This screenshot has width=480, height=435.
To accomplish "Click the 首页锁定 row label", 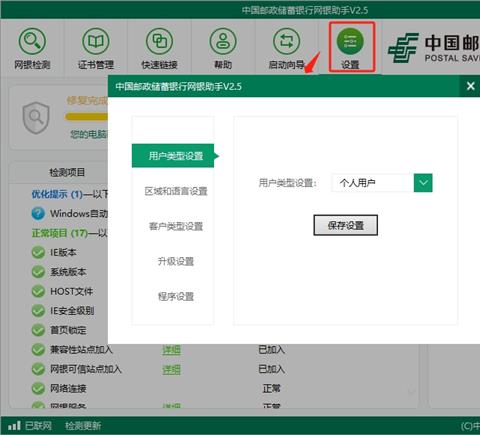I will (x=68, y=330).
